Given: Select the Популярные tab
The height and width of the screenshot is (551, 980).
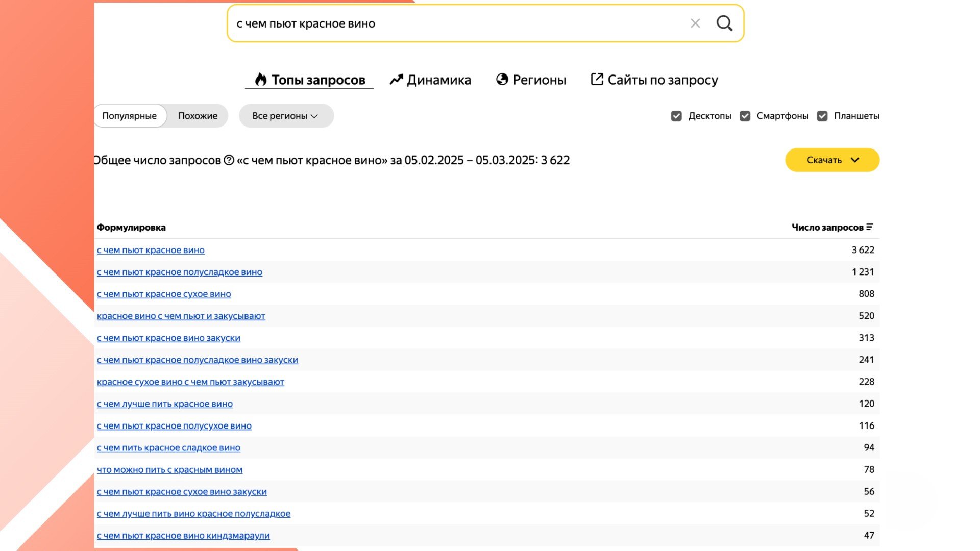Looking at the screenshot, I should click(129, 116).
